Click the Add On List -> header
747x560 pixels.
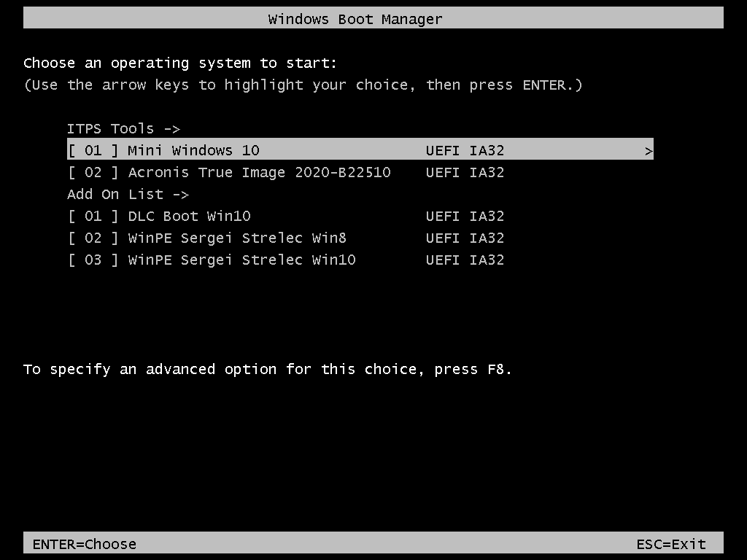(128, 194)
